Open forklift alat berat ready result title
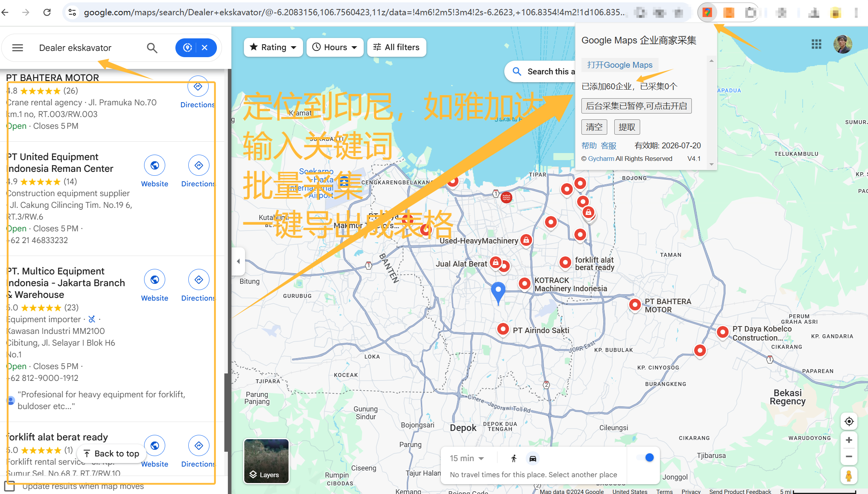 58,437
